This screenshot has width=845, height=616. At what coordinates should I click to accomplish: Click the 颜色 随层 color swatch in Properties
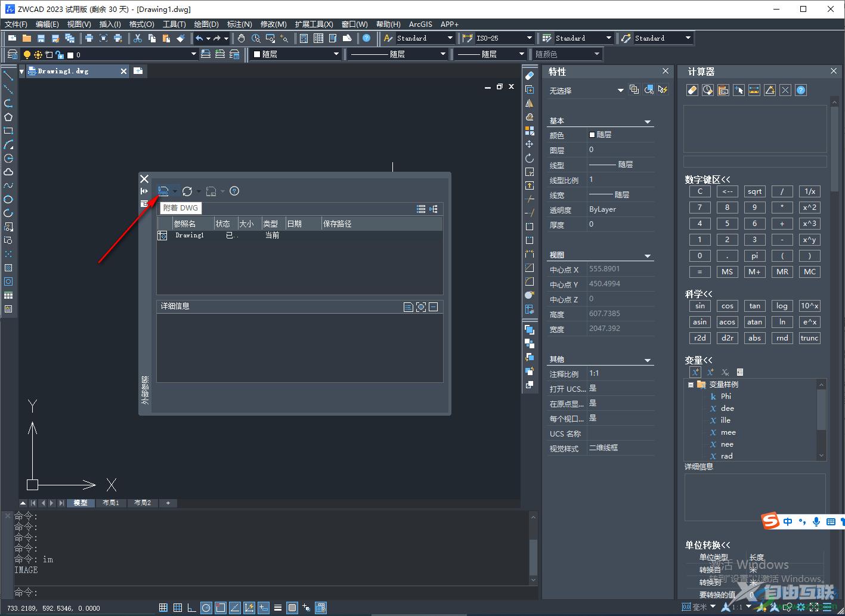(592, 135)
